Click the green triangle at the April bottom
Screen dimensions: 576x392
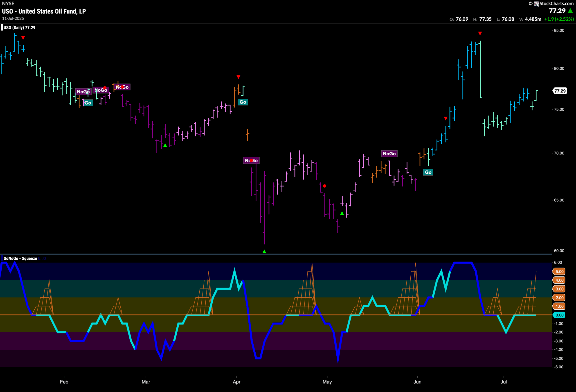(264, 251)
